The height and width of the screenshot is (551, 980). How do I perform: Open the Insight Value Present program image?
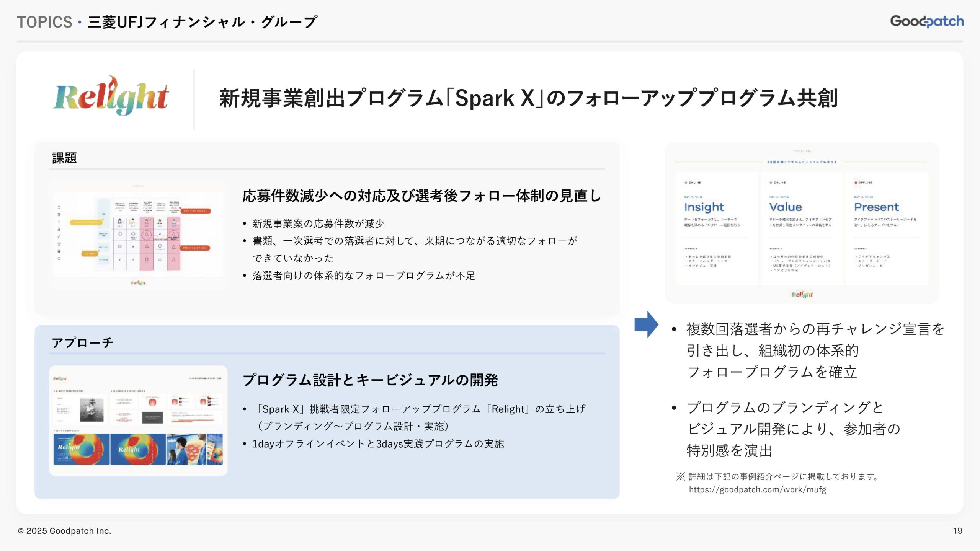pos(802,223)
